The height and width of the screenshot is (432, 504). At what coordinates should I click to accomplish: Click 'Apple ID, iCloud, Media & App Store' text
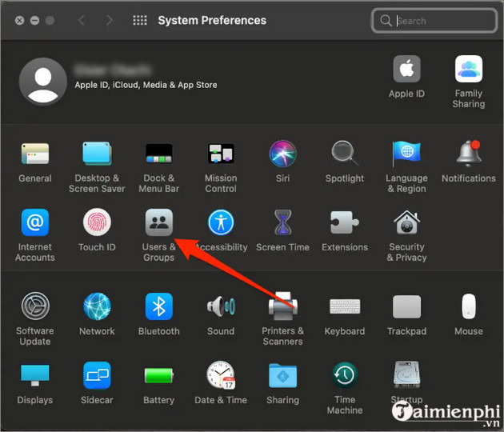[146, 85]
